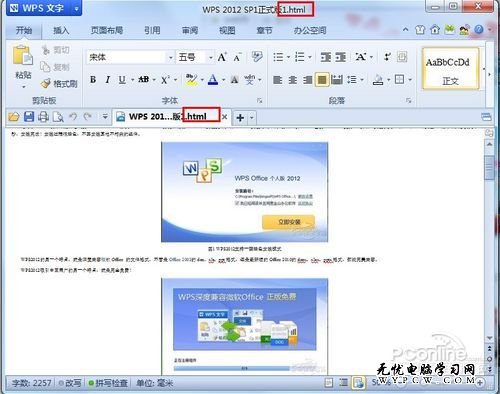Open the bullet list style dropdown arrow

pos(289,57)
